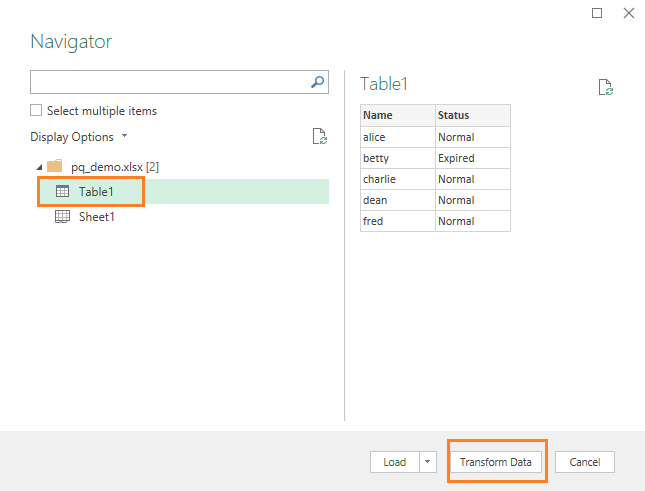Click the Transform Data button
Viewport: 645px width, 491px height.
point(496,462)
